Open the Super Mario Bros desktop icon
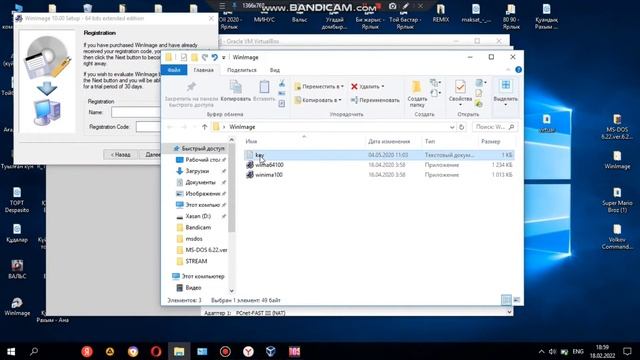This screenshot has width=640, height=360. (617, 200)
